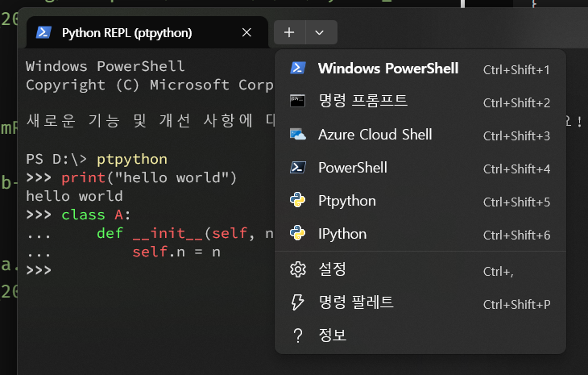Screen dimensions: 588x375
Task: Click the lightning bolt icon for 명령 팔레트
Action: (x=298, y=302)
